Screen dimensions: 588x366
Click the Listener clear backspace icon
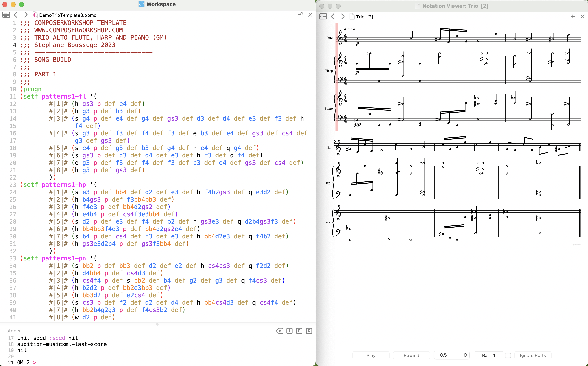point(279,331)
